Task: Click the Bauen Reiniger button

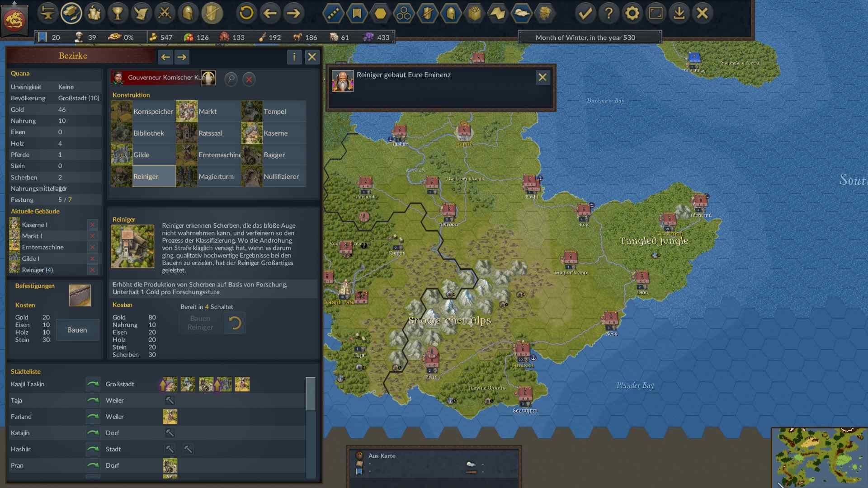Action: (x=200, y=323)
